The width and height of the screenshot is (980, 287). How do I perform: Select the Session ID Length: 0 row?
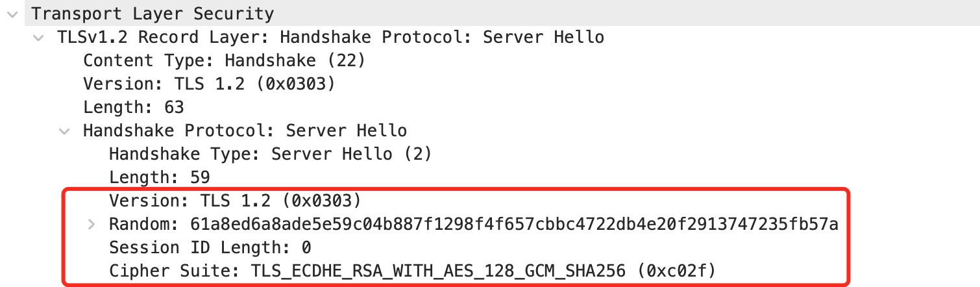pos(210,248)
